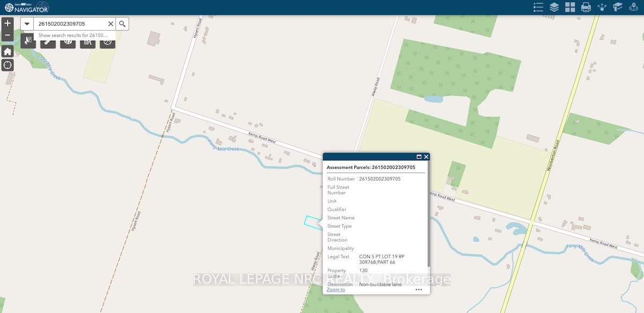Open the map layers list
The height and width of the screenshot is (313, 644).
pos(554,7)
